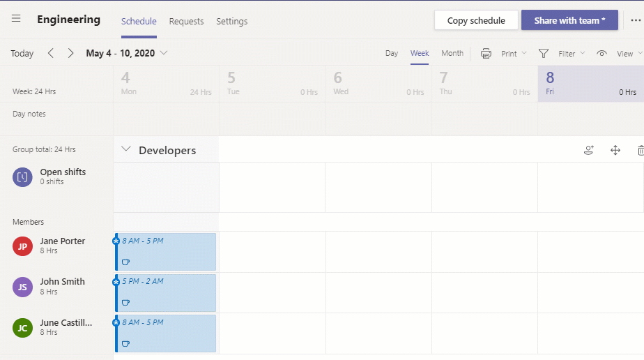Open the hamburger navigation menu
The width and height of the screenshot is (644, 360).
pyautogui.click(x=16, y=19)
